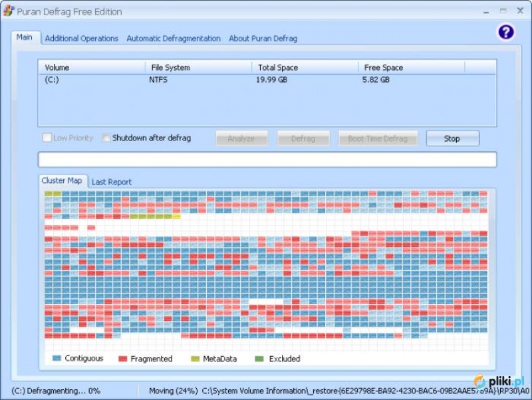
Task: Click the MetaData yellow legend swatch
Action: 195,359
